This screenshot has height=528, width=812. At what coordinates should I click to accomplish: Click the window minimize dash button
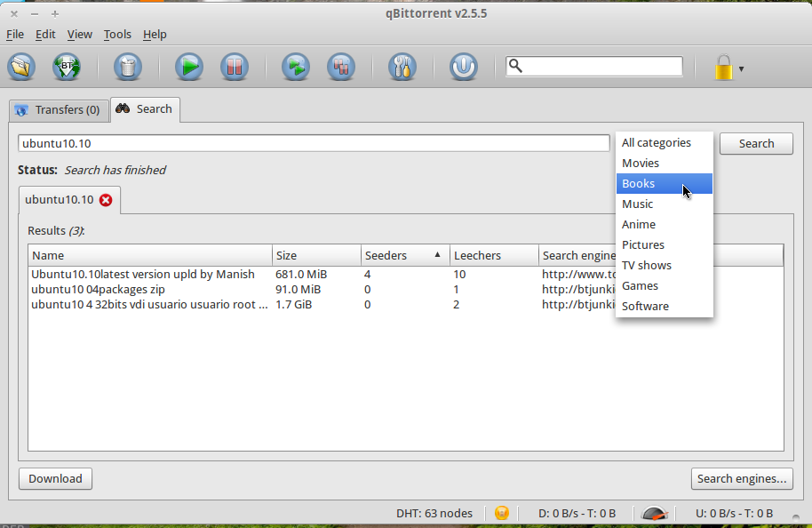click(35, 14)
